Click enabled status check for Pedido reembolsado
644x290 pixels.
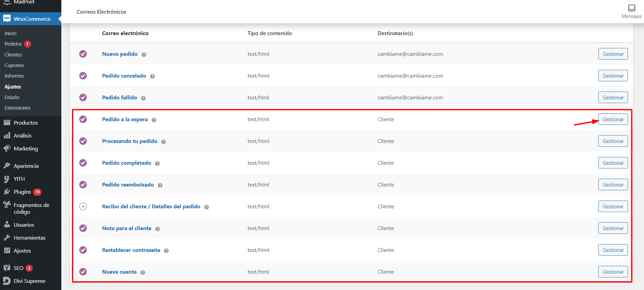pos(83,184)
